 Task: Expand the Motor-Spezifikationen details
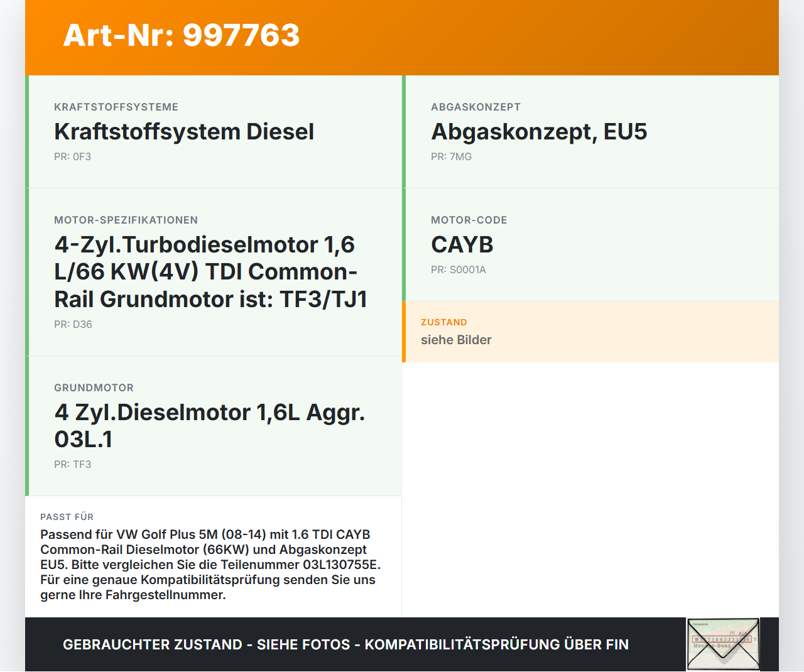click(x=214, y=272)
